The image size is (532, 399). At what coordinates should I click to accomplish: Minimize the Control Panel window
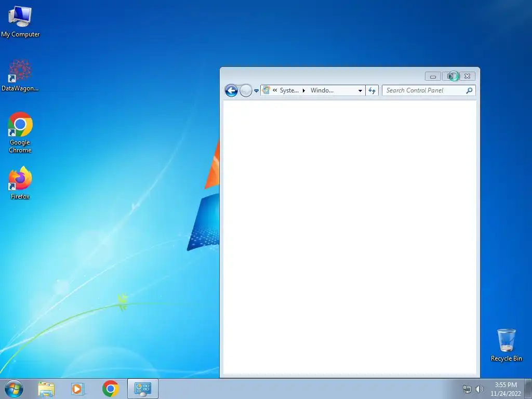tap(433, 76)
